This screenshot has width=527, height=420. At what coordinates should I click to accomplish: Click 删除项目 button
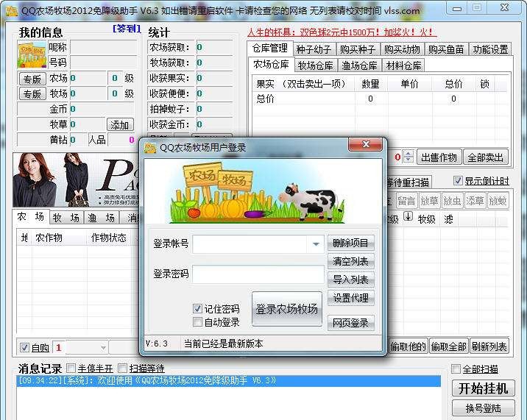pos(350,243)
